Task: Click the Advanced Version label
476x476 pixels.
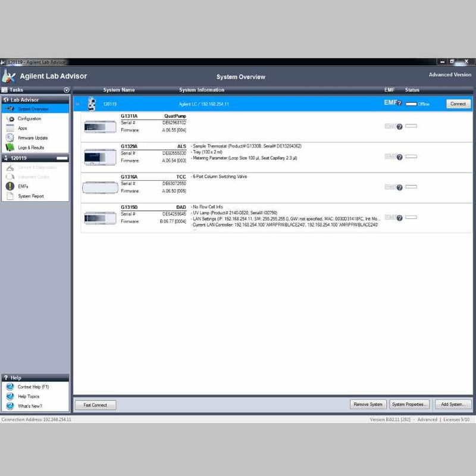Action: 450,75
